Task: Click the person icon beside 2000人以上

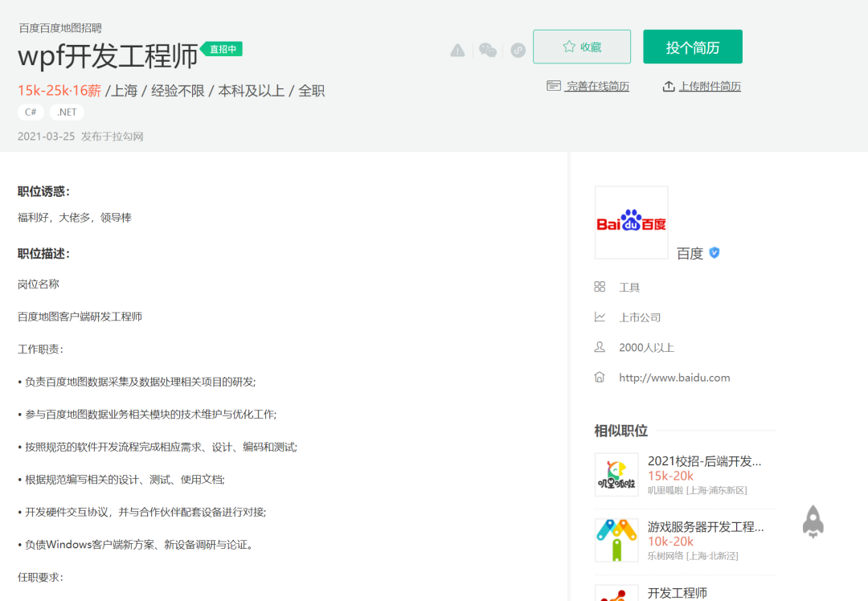Action: coord(600,347)
